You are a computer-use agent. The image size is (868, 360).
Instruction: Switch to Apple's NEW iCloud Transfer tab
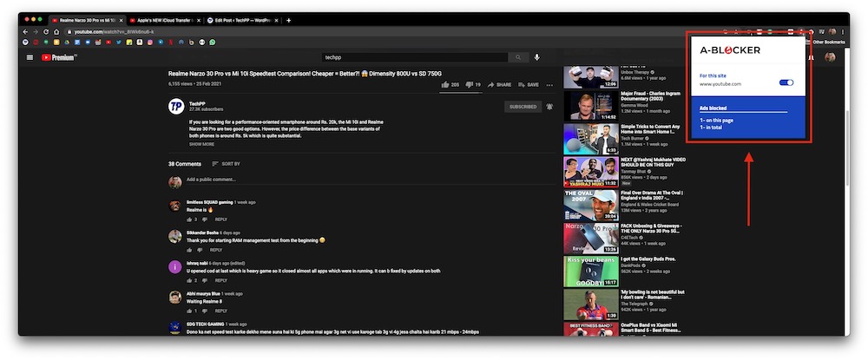[164, 20]
